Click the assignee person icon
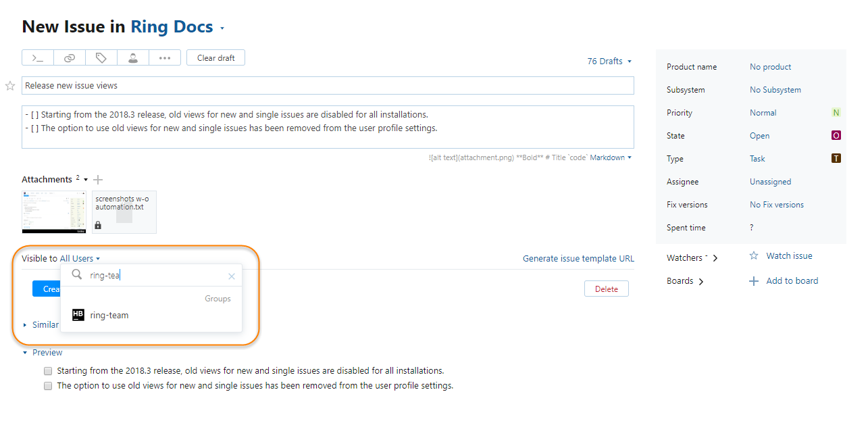868x421 pixels. [x=133, y=58]
